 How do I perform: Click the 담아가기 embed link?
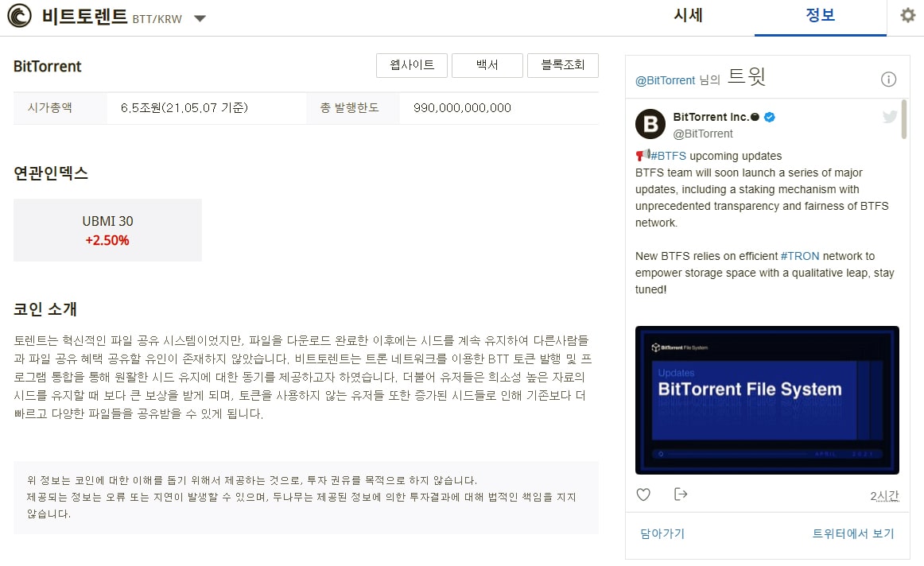pos(662,533)
